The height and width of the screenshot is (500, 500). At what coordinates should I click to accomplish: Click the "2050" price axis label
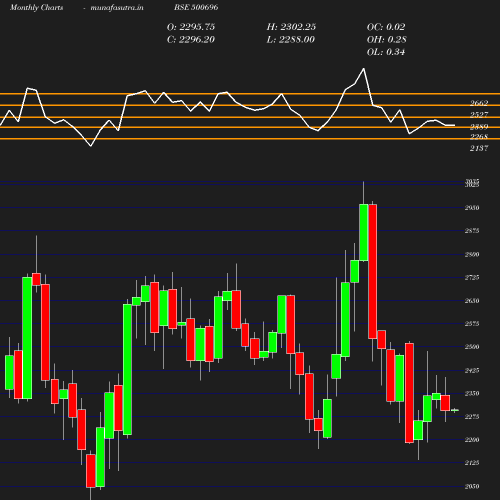pyautogui.click(x=472, y=487)
